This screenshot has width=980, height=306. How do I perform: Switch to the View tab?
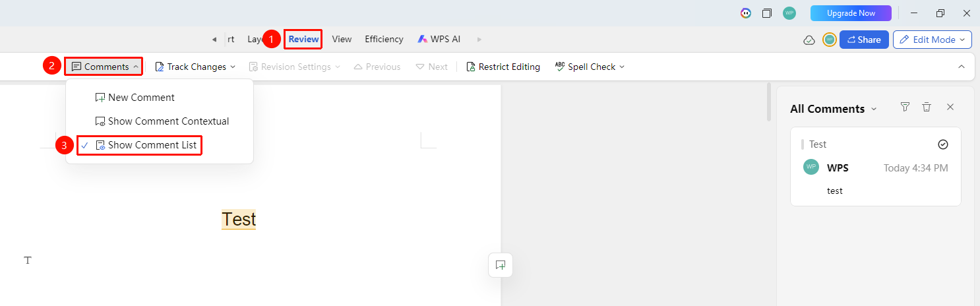pyautogui.click(x=342, y=40)
